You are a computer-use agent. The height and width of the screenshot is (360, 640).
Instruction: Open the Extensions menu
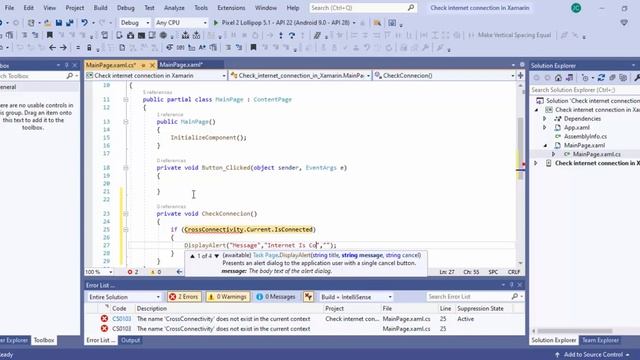[x=231, y=8]
